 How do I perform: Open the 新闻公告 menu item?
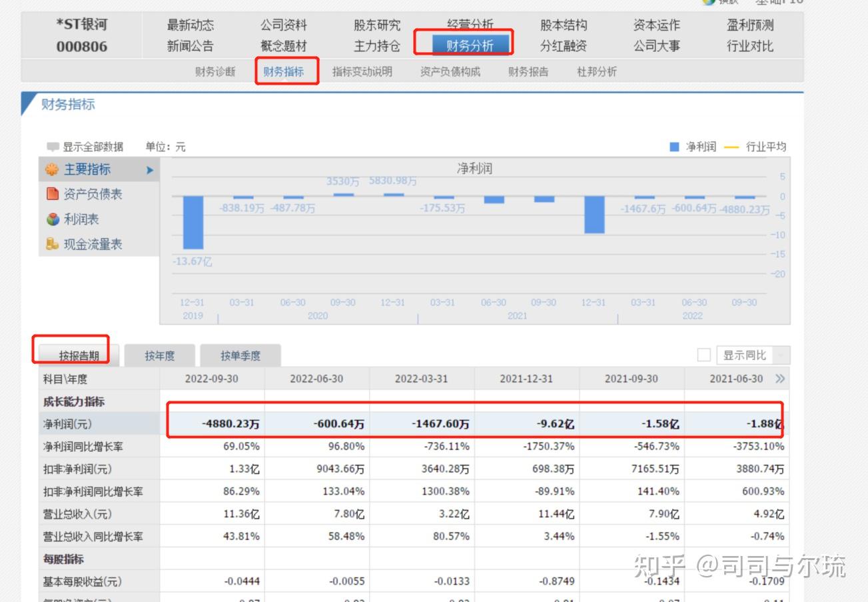click(x=191, y=46)
